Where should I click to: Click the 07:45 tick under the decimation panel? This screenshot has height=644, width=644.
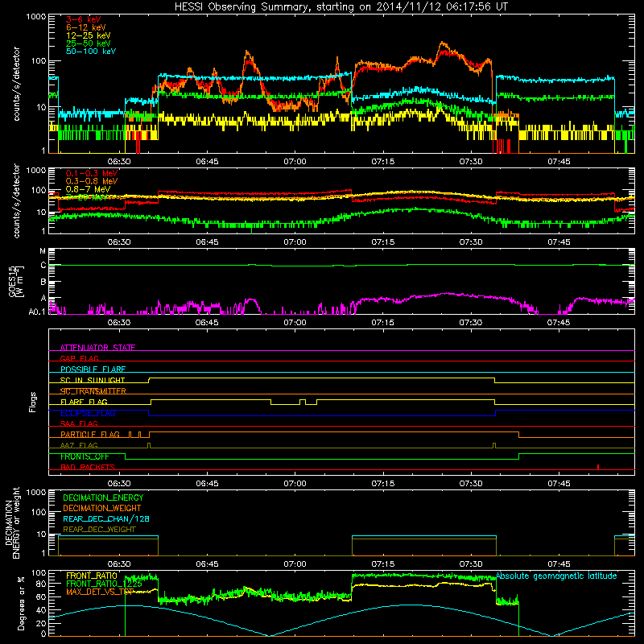coord(559,564)
